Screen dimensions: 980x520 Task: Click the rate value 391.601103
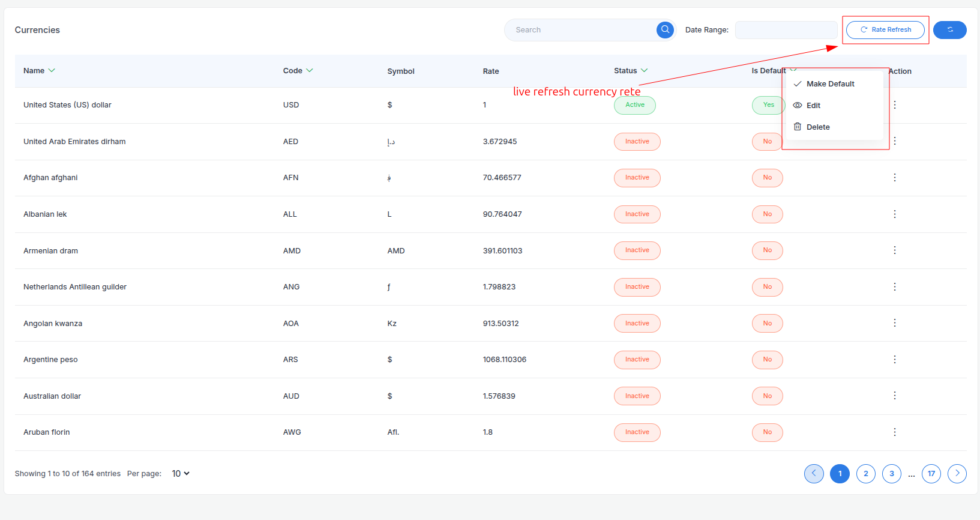(502, 251)
